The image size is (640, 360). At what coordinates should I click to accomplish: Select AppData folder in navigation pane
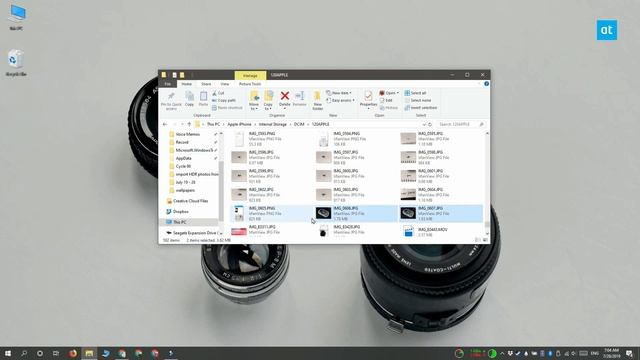[184, 158]
